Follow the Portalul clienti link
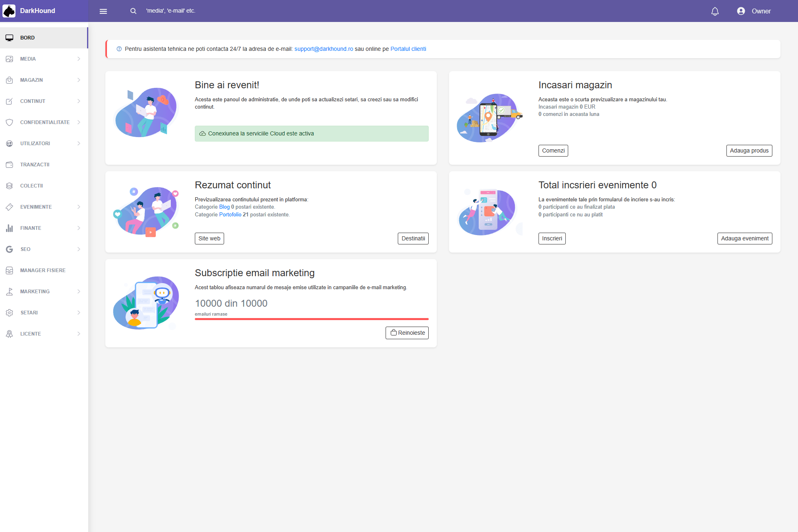Screen dimensions: 798x532 coord(408,49)
